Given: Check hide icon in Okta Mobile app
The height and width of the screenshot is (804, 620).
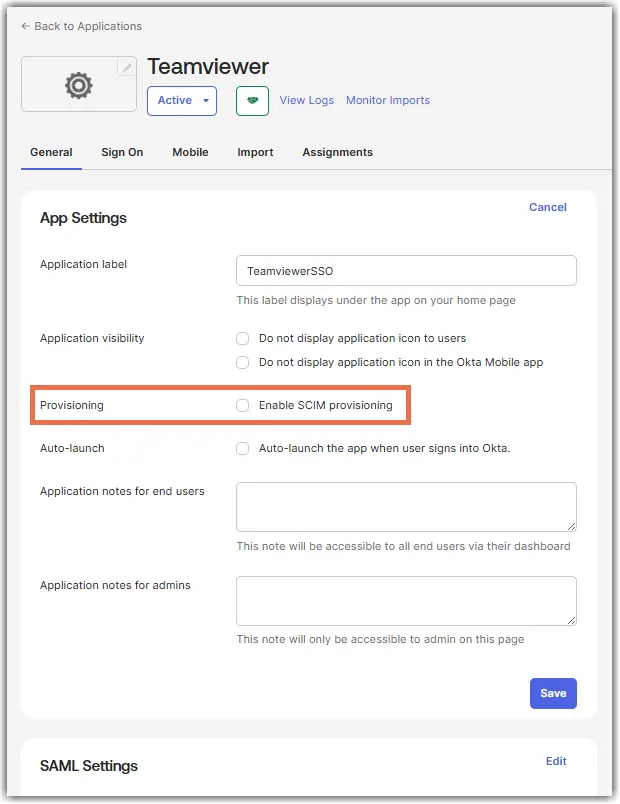Looking at the screenshot, I should [x=243, y=363].
